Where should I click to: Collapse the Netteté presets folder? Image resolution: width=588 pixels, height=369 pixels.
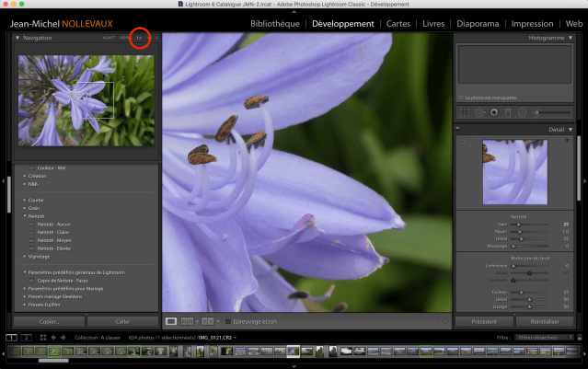pos(25,216)
